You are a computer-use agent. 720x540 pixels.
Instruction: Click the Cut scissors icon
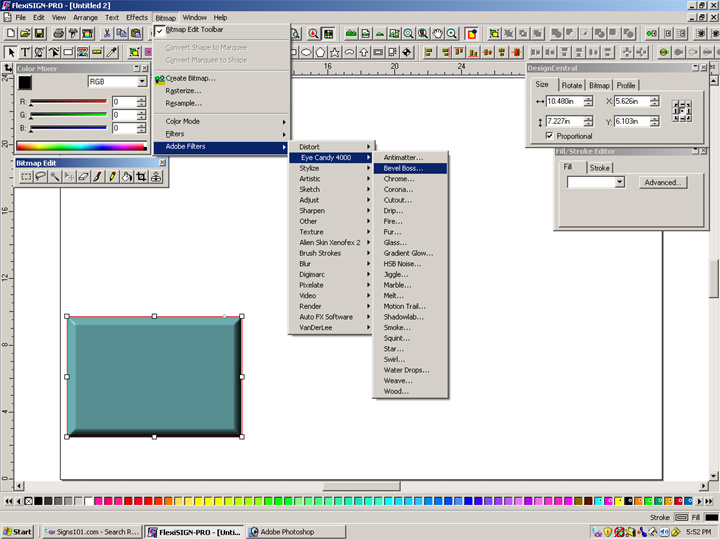coord(107,34)
